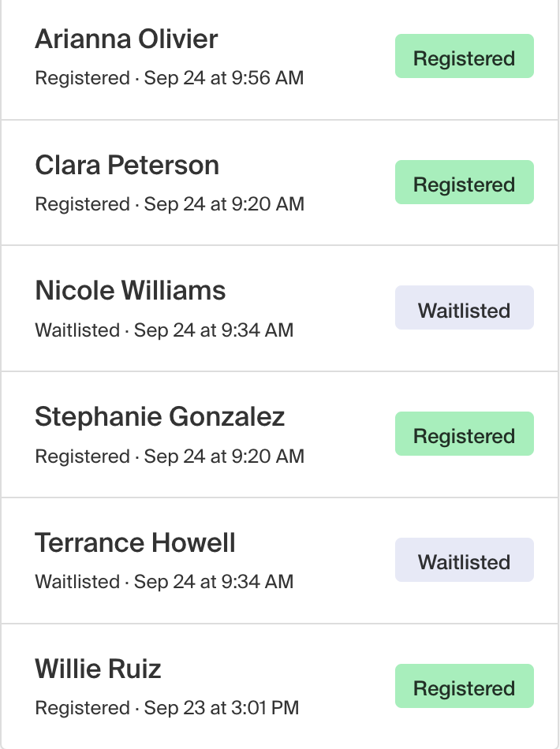Click the registration time line under Stephanie Gonzalez
This screenshot has width=560, height=749.
(x=170, y=456)
